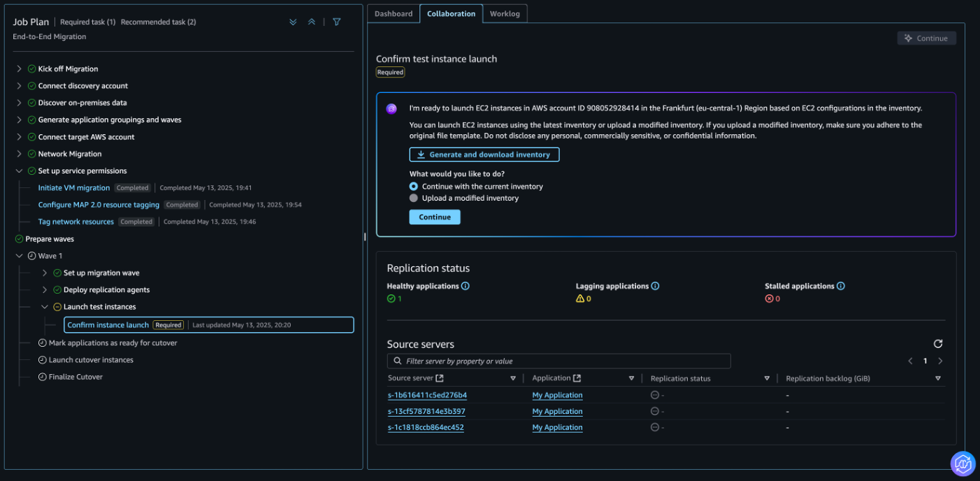Switch to the Worklog tab
Image resolution: width=980 pixels, height=481 pixels.
click(505, 14)
